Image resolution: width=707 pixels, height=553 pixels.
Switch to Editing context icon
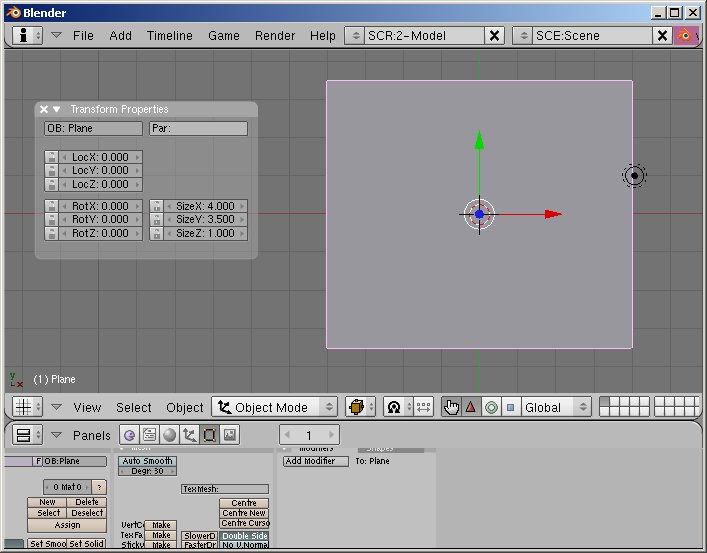pyautogui.click(x=210, y=435)
